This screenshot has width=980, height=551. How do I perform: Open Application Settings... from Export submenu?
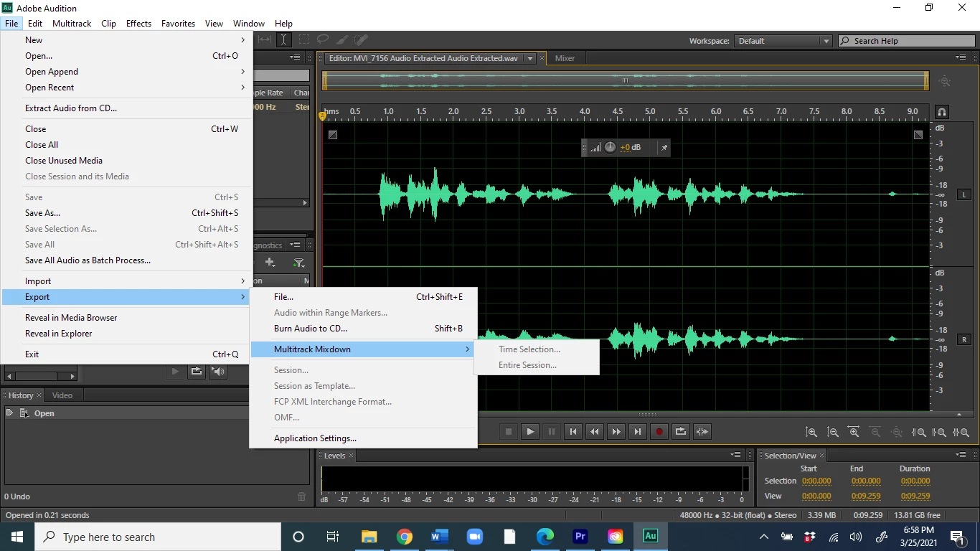pyautogui.click(x=363, y=438)
